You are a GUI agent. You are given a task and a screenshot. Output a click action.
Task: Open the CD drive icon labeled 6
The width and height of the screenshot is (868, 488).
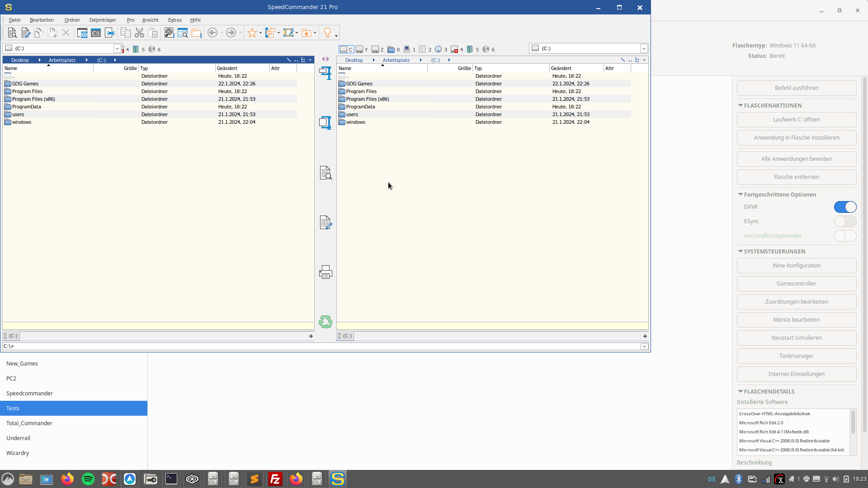(x=486, y=49)
